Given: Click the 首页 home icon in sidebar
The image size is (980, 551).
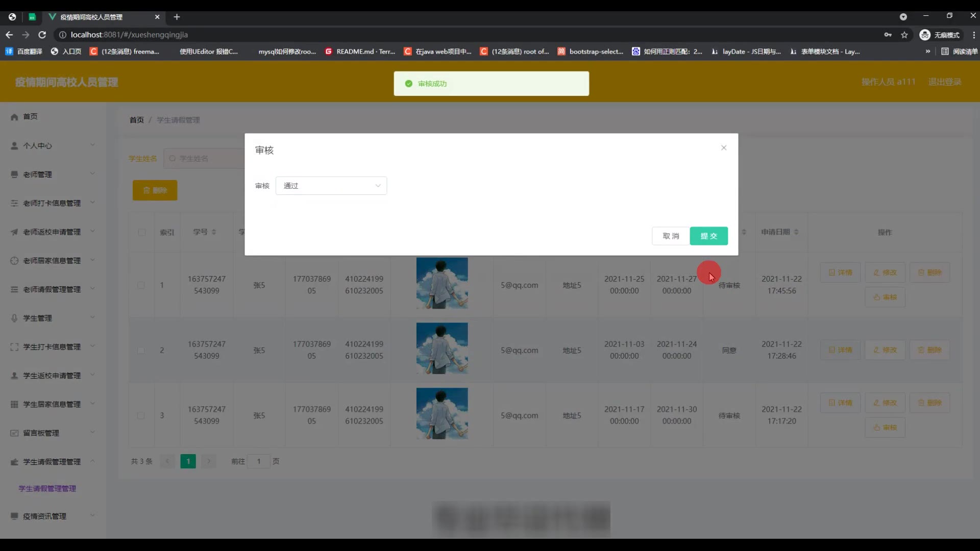Looking at the screenshot, I should (14, 117).
